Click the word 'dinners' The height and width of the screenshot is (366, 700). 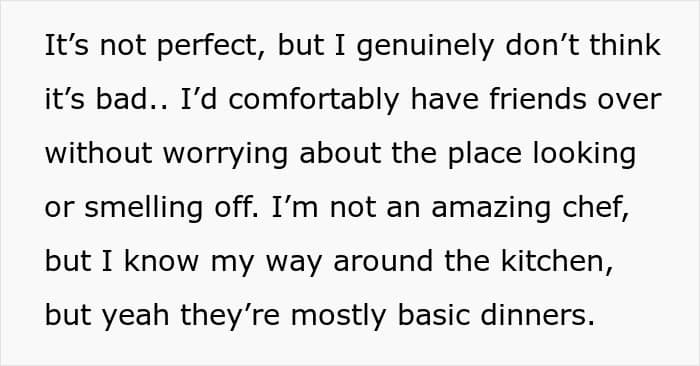tap(538, 315)
